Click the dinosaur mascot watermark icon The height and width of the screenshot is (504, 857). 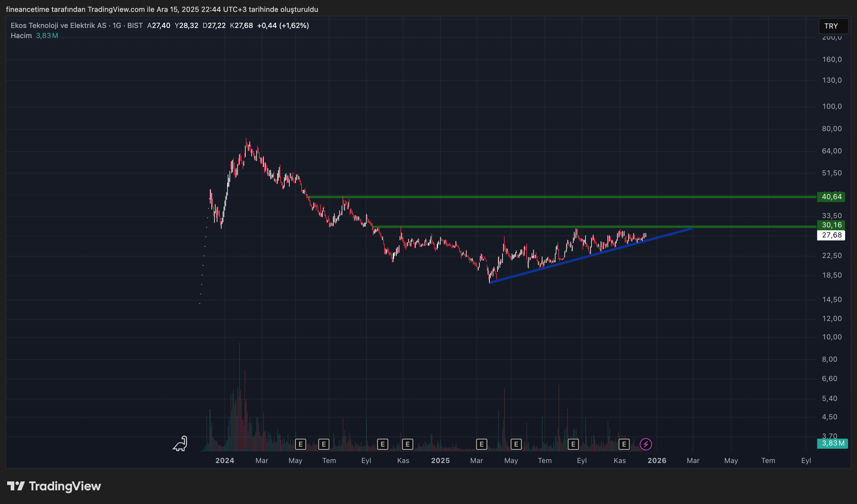pyautogui.click(x=180, y=444)
